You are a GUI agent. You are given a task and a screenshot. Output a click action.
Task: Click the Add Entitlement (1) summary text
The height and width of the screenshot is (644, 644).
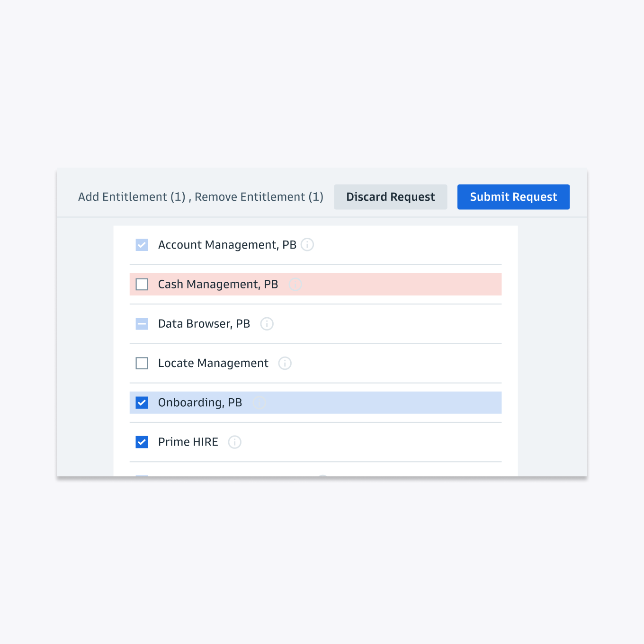point(132,197)
